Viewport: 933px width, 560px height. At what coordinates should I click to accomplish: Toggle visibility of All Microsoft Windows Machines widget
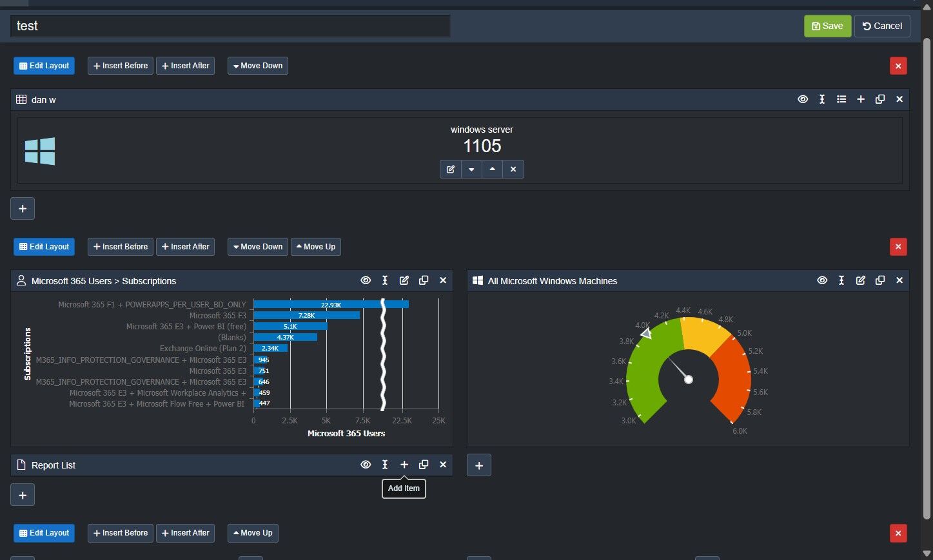(x=822, y=280)
